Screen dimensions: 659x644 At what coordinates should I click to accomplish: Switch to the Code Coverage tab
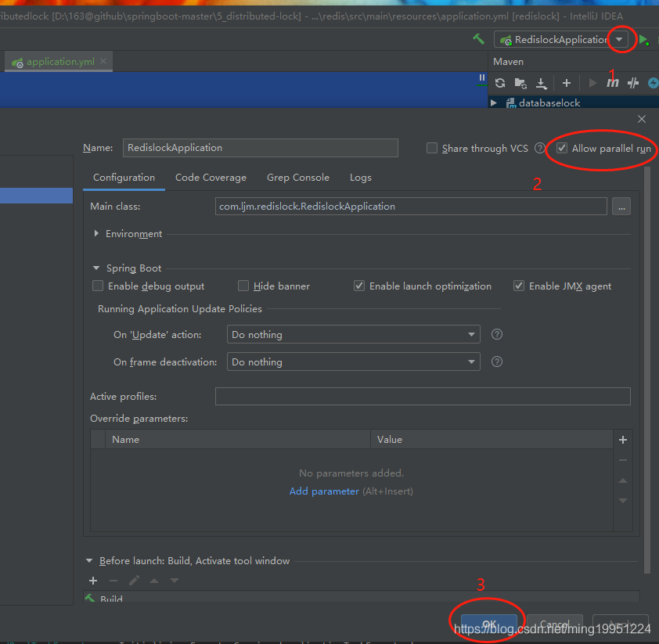pos(211,178)
